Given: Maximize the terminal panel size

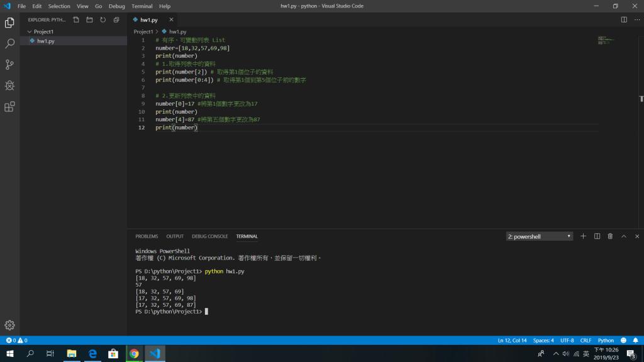Looking at the screenshot, I should [x=623, y=236].
